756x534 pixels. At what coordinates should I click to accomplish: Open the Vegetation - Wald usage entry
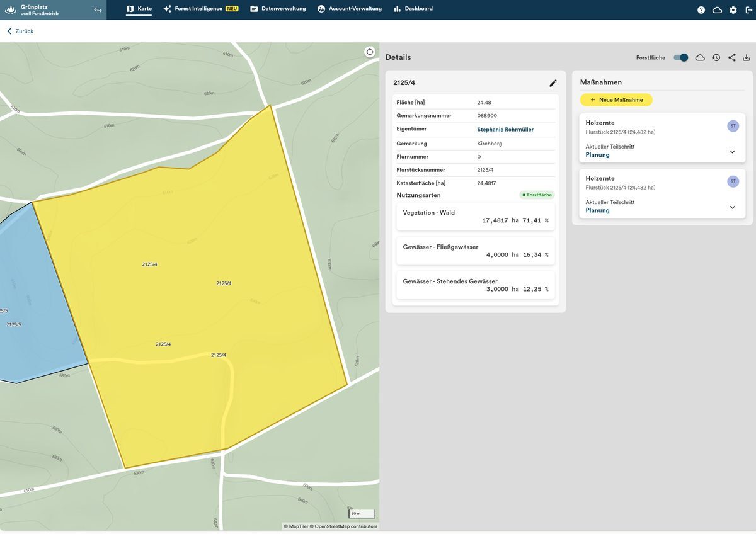pyautogui.click(x=476, y=217)
